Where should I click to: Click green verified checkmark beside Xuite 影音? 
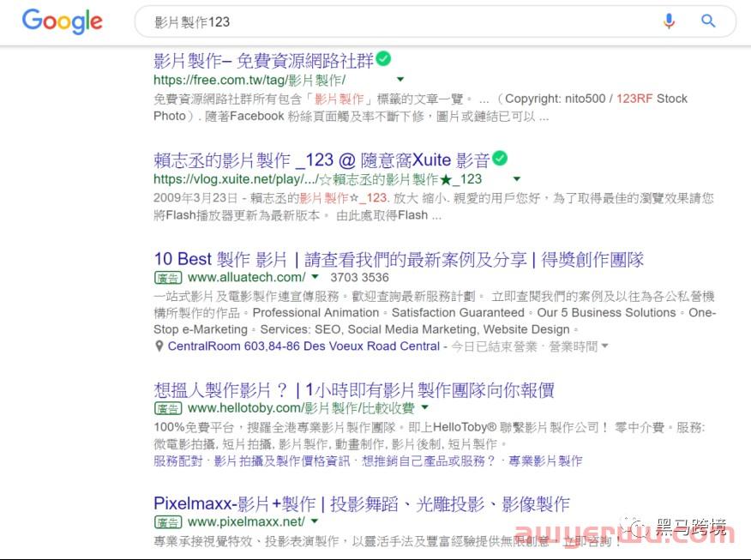coord(500,159)
